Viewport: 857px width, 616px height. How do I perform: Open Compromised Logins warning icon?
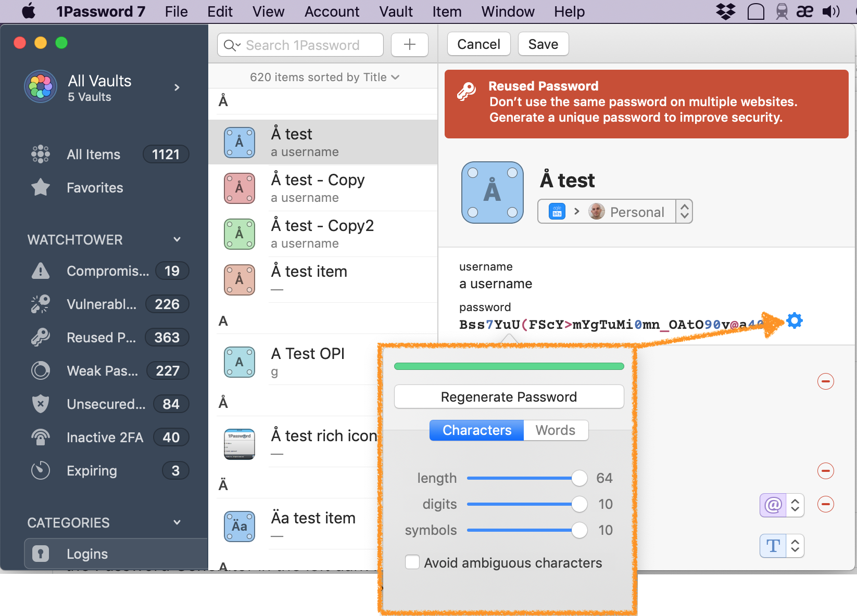coord(41,271)
